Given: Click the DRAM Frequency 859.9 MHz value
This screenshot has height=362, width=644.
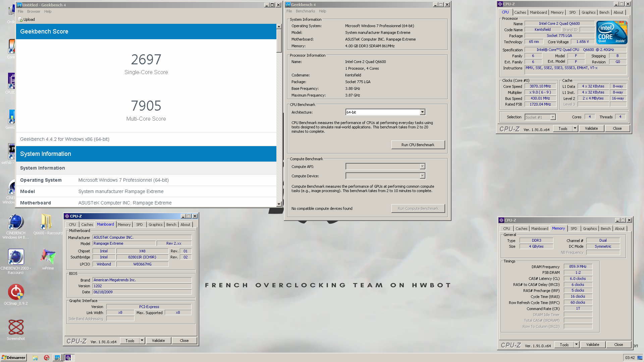Looking at the screenshot, I should point(578,266).
